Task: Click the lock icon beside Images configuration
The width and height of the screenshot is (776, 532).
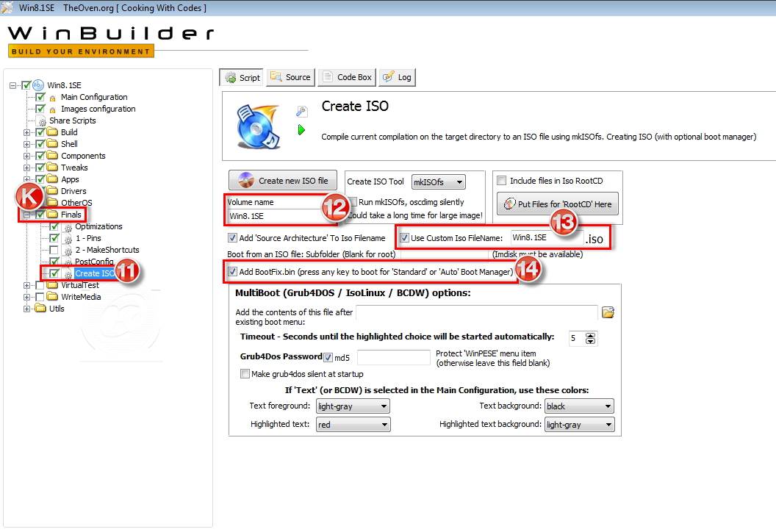Action: tap(52, 110)
